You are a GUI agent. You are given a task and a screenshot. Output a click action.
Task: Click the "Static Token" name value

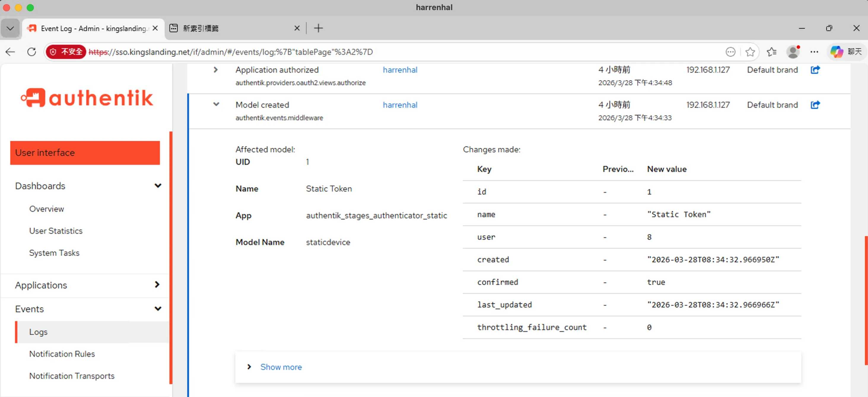tap(329, 189)
